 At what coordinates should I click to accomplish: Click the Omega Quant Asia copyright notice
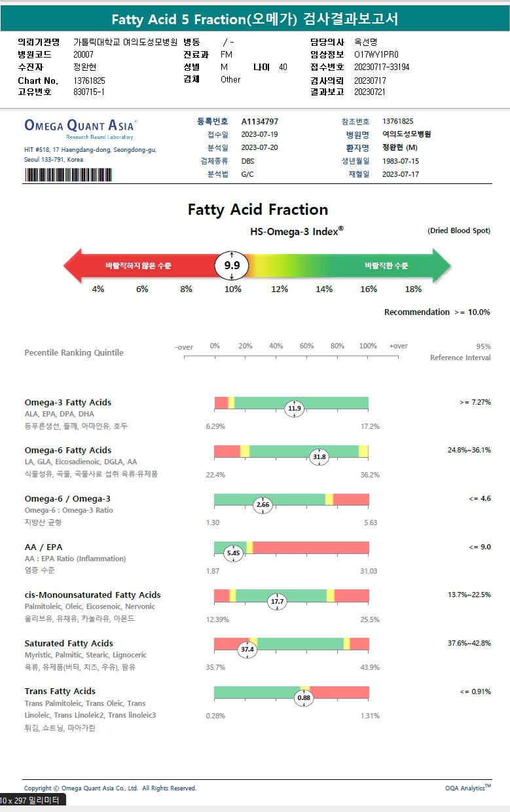(x=110, y=788)
